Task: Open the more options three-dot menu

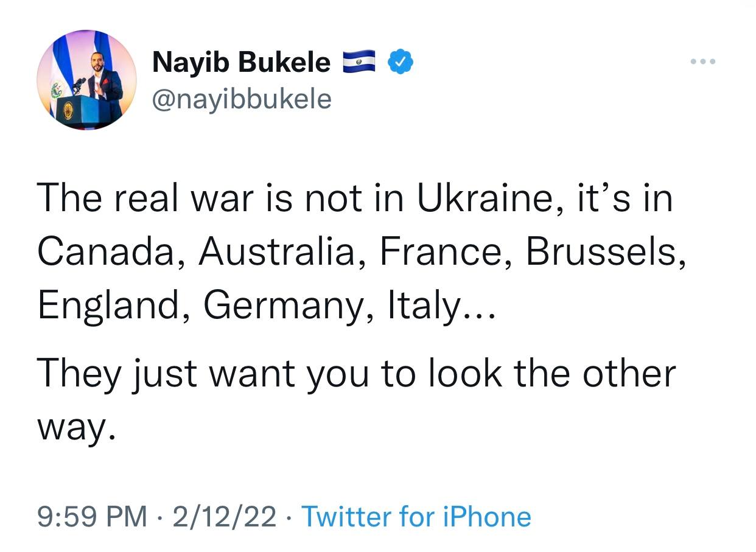Action: (x=704, y=61)
